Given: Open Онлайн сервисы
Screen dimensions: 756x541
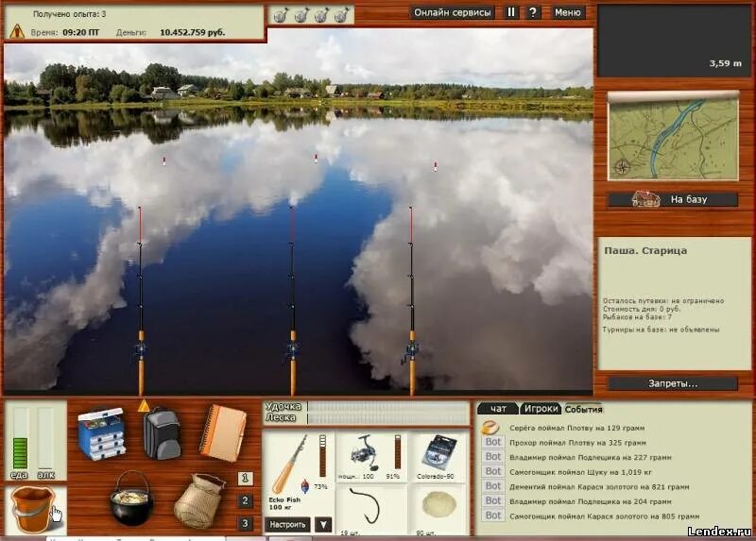Looking at the screenshot, I should (453, 12).
